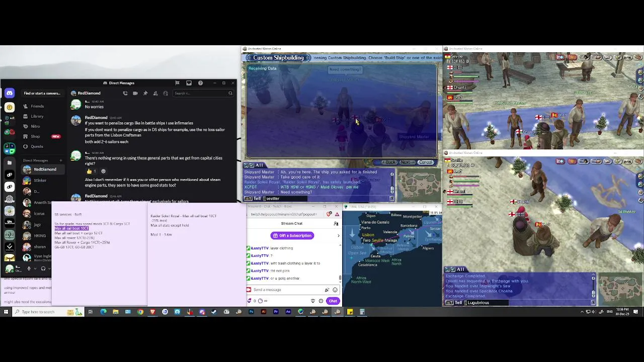Image resolution: width=644 pixels, height=362 pixels.
Task: Open Discord help question mark icon
Action: (200, 83)
